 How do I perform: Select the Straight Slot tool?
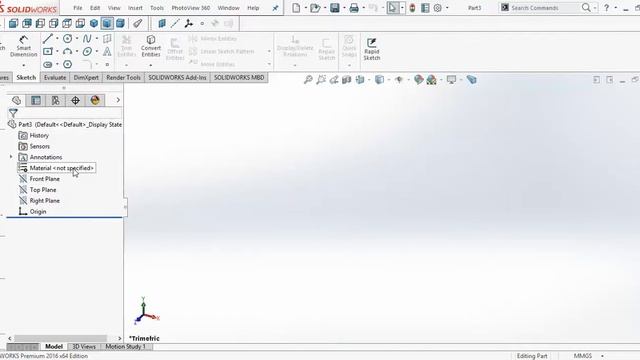click(48, 64)
